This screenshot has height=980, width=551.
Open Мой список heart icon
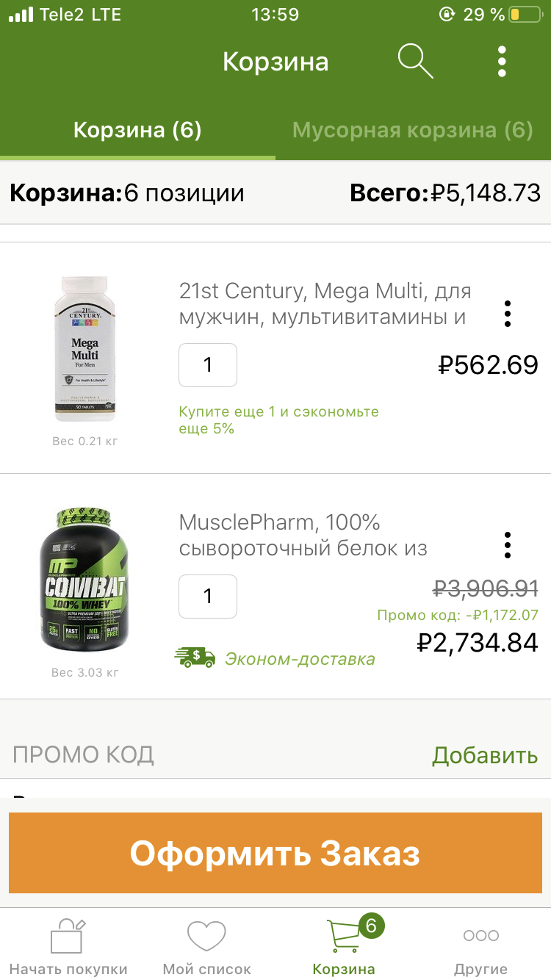[206, 937]
